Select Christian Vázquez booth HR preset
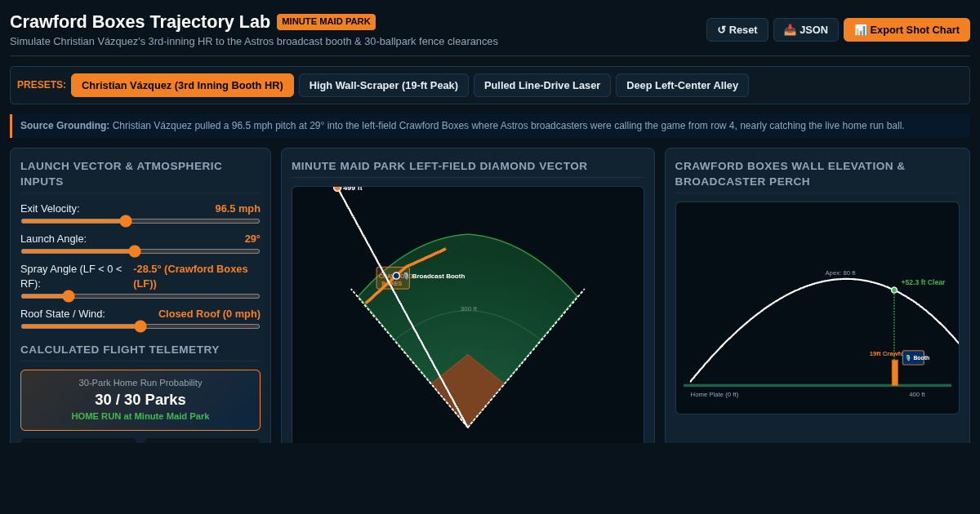 click(x=182, y=86)
